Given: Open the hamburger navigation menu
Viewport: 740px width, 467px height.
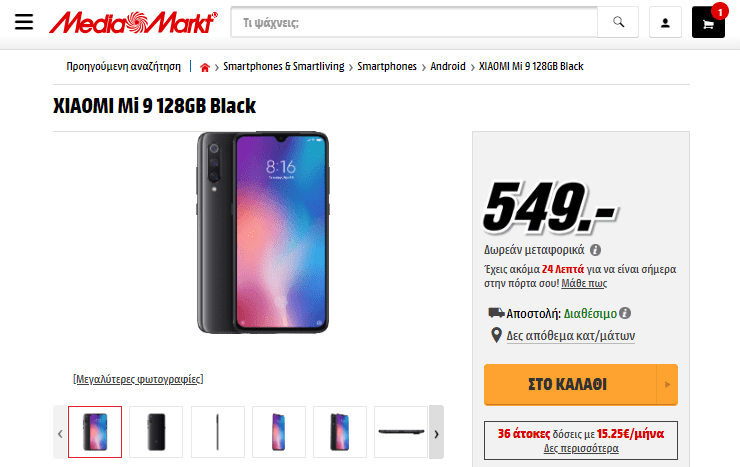Looking at the screenshot, I should click(24, 22).
